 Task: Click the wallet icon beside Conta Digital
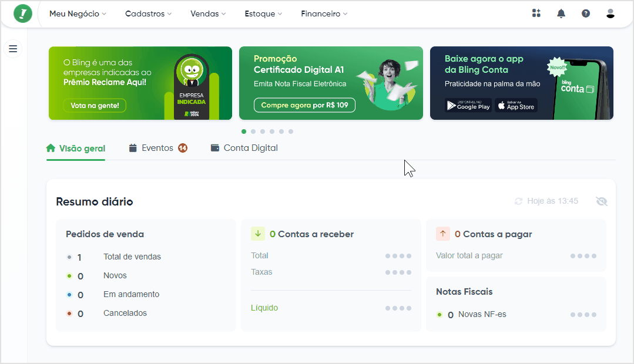[x=214, y=148]
